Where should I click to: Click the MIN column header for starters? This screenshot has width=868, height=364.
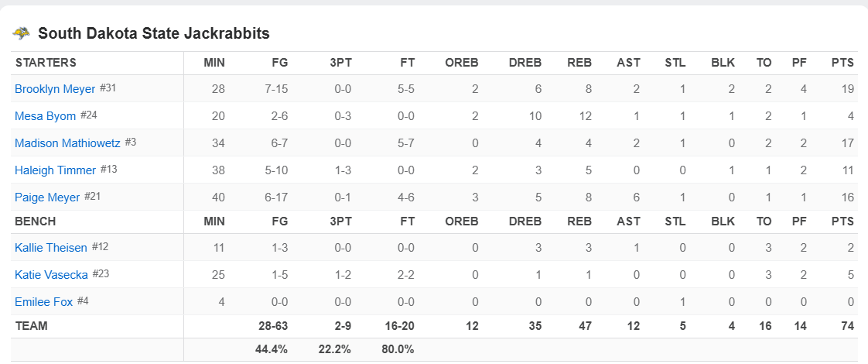pyautogui.click(x=214, y=63)
